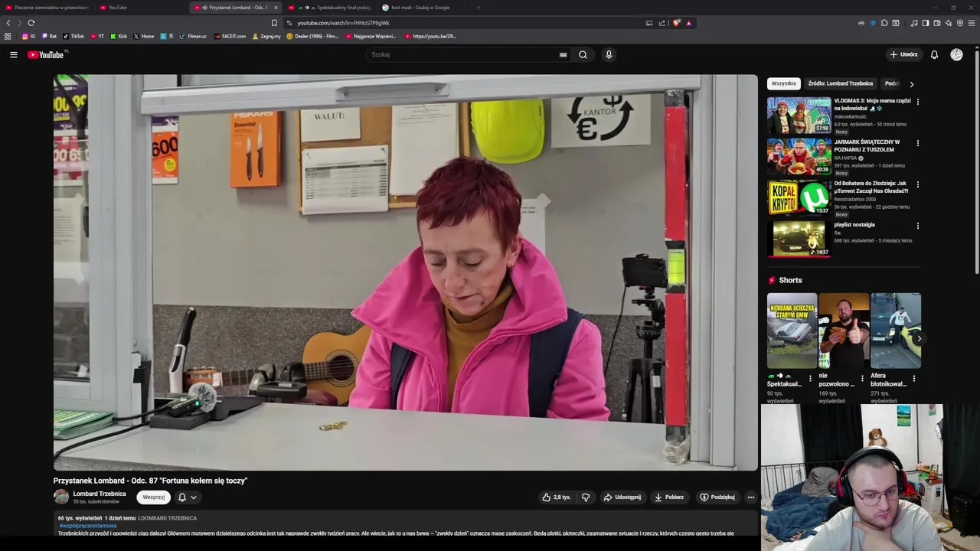Switch to the YouTube tab
Viewport: 980px width, 551px height.
142,8
